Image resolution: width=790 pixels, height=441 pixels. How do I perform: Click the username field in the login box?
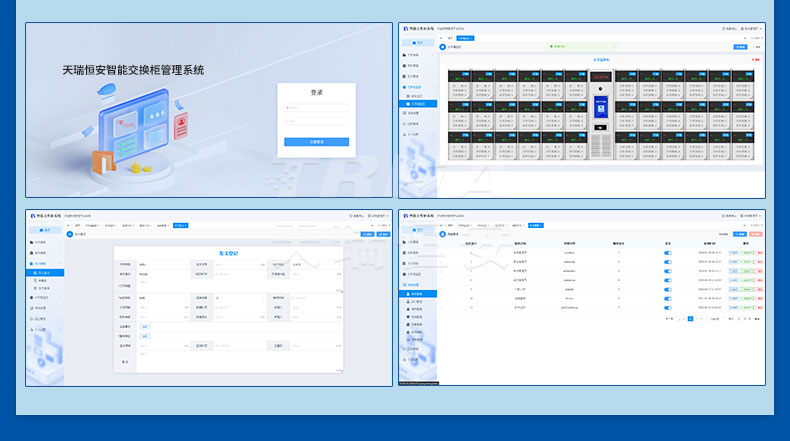pos(316,108)
